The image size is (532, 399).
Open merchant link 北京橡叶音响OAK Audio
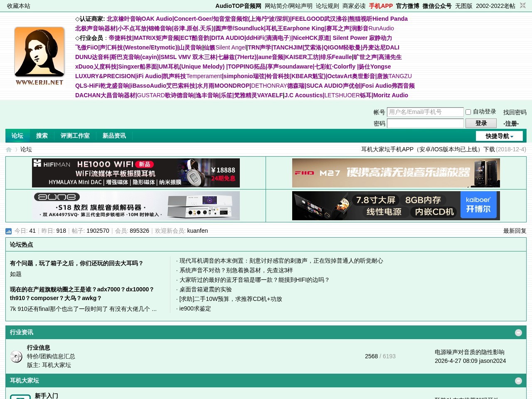click(139, 19)
